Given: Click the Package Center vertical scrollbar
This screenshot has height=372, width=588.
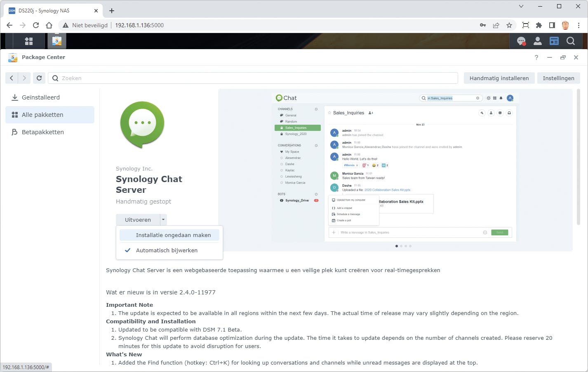Looking at the screenshot, I should 578,157.
